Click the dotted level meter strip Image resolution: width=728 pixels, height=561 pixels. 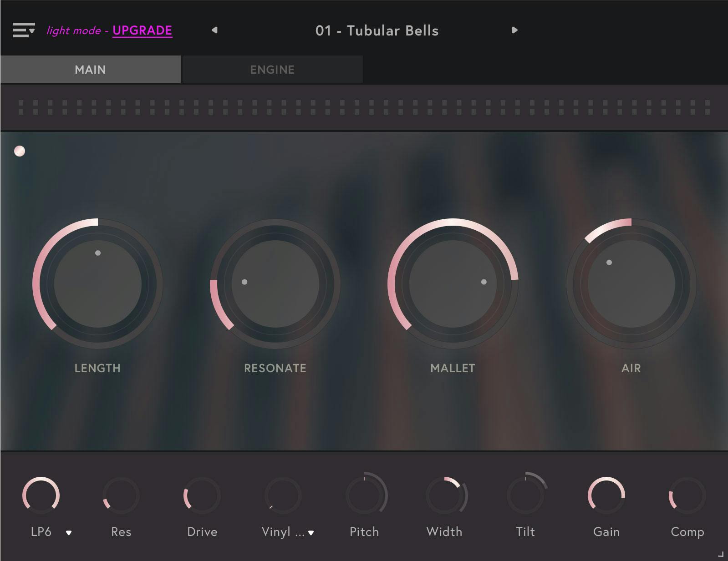click(364, 107)
